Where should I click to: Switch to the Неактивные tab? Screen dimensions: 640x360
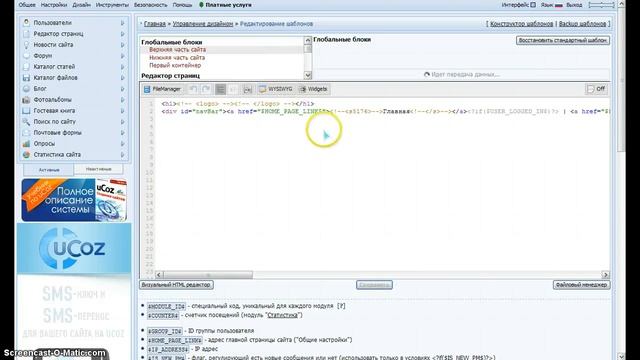tap(99, 169)
